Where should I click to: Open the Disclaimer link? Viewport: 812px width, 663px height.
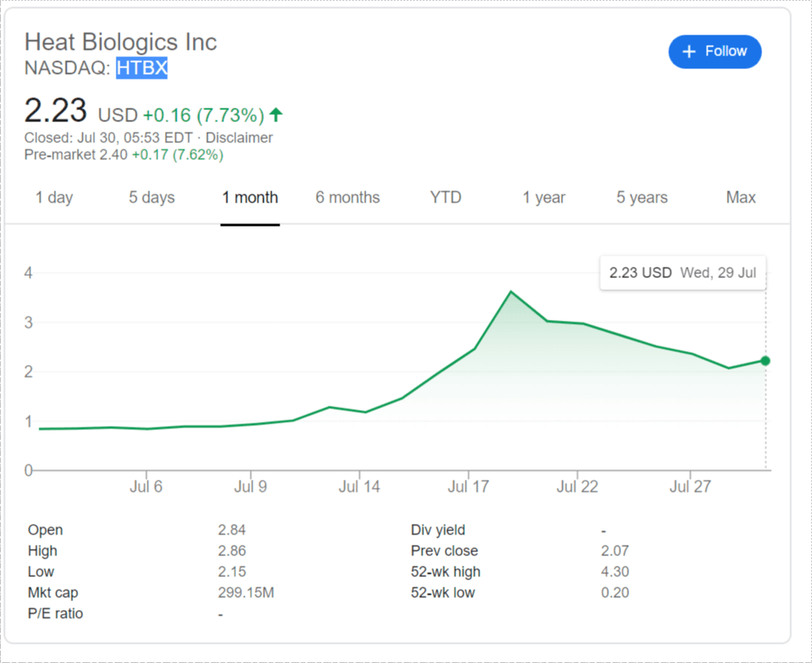tap(238, 137)
